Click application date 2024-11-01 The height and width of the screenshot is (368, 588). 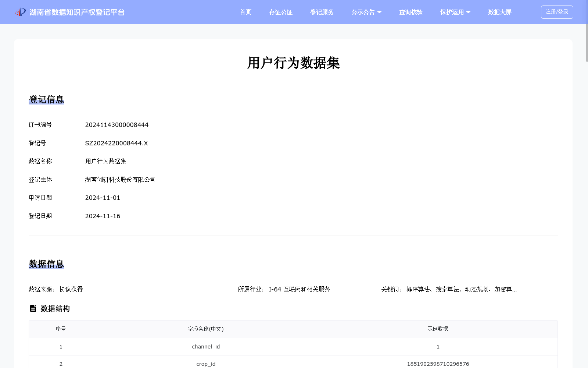click(103, 198)
